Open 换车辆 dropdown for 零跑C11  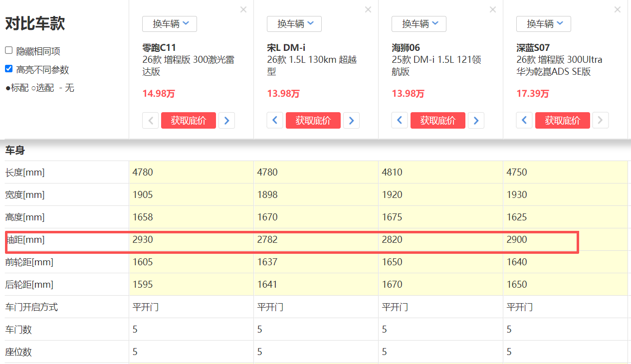170,24
